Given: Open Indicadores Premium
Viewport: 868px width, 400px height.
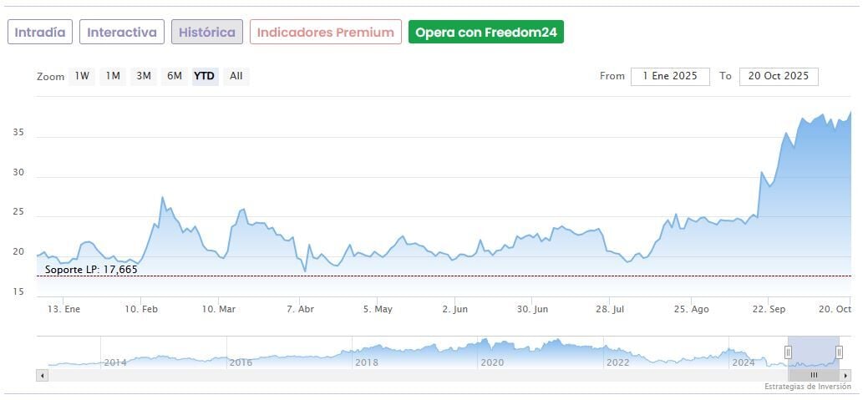Looking at the screenshot, I should click(x=325, y=33).
